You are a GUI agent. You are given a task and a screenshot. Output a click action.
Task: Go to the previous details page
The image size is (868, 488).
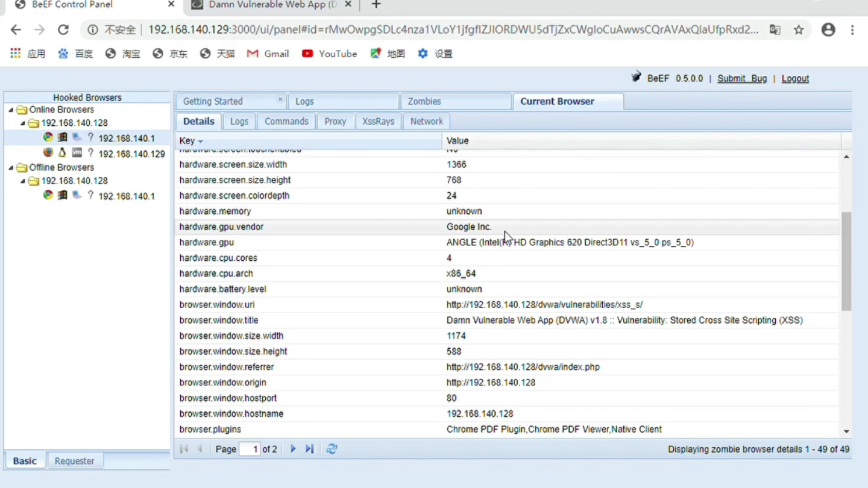[x=200, y=449]
